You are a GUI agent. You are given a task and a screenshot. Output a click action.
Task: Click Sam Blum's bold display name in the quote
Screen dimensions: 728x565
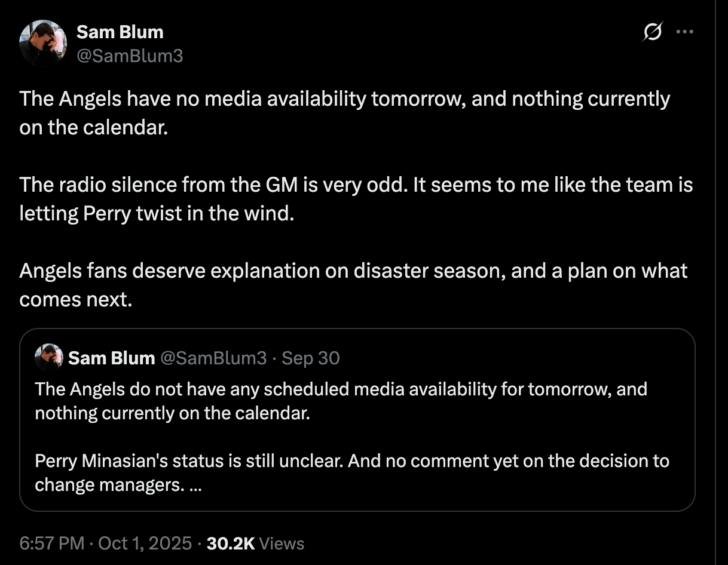(x=111, y=358)
